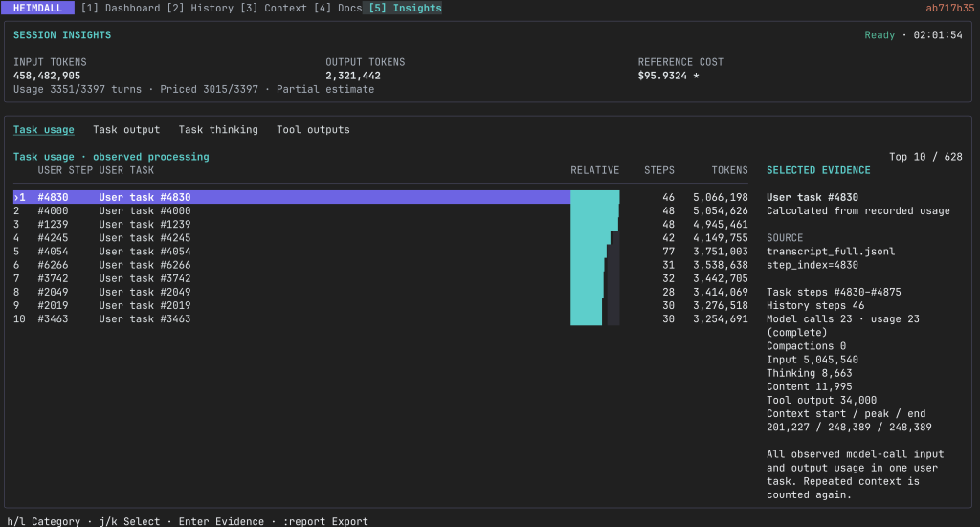The image size is (980, 527).
Task: Click the token count 3,751,003
Action: (720, 252)
